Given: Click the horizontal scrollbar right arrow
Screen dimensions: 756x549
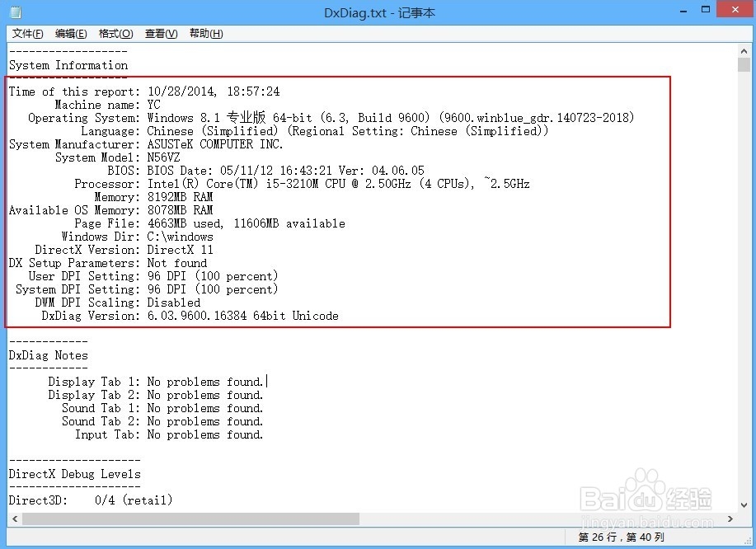Looking at the screenshot, I should 730,518.
